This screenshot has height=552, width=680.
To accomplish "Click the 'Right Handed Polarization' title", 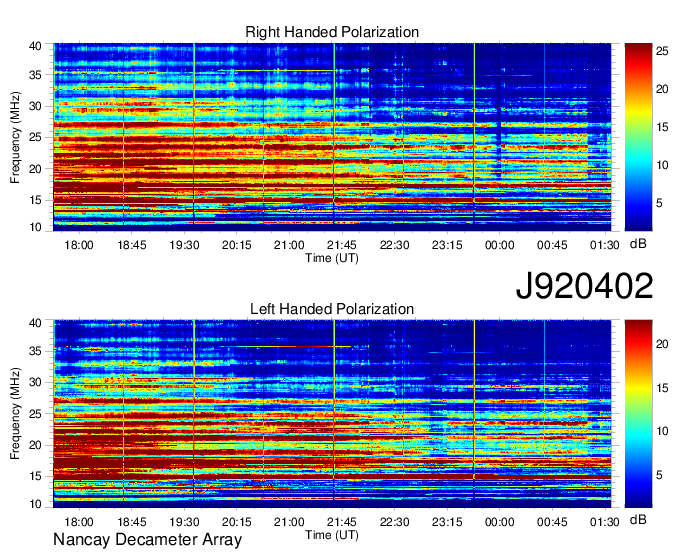I will pyautogui.click(x=332, y=32).
